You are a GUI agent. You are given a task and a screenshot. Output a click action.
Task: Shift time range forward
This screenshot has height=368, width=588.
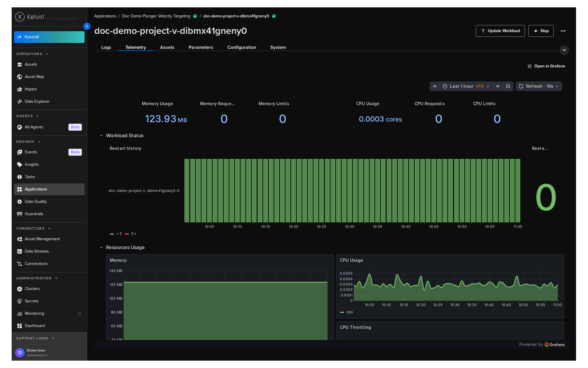(x=498, y=86)
